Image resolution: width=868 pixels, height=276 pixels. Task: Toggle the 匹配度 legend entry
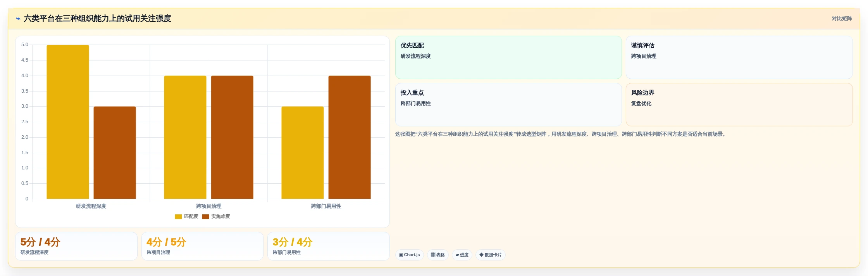186,216
